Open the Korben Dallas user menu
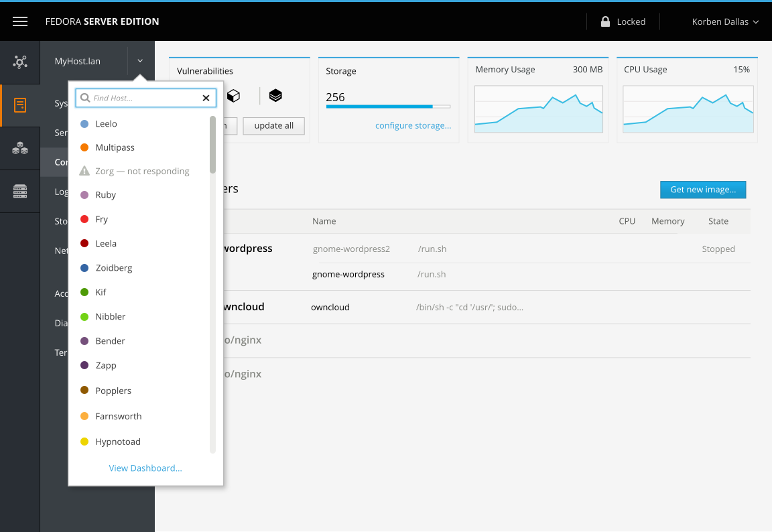This screenshot has width=772, height=532. tap(725, 21)
